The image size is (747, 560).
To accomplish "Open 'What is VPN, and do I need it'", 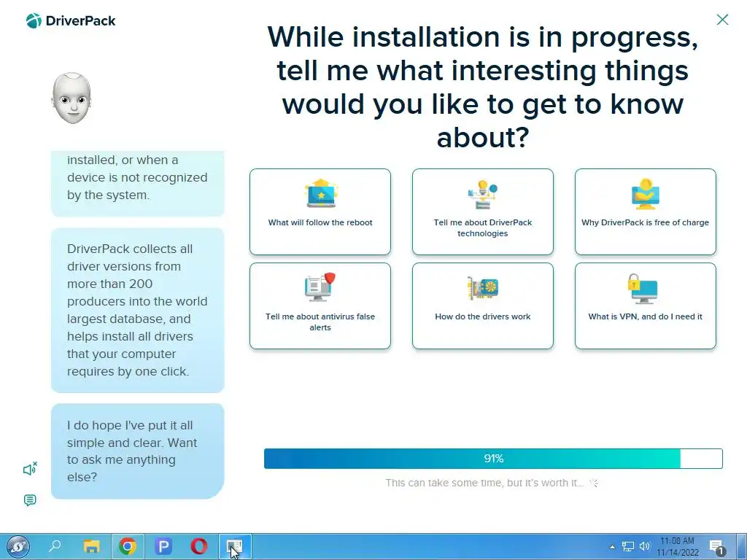I will tap(645, 306).
